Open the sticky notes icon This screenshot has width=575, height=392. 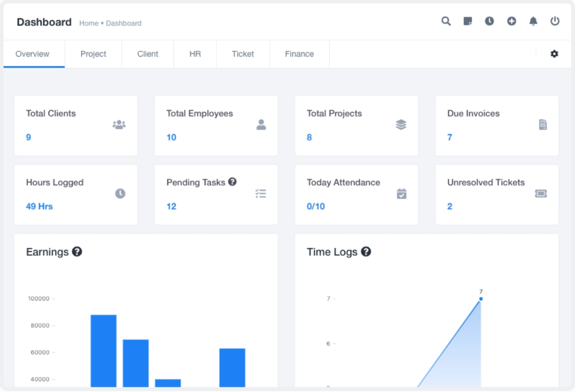(x=468, y=21)
